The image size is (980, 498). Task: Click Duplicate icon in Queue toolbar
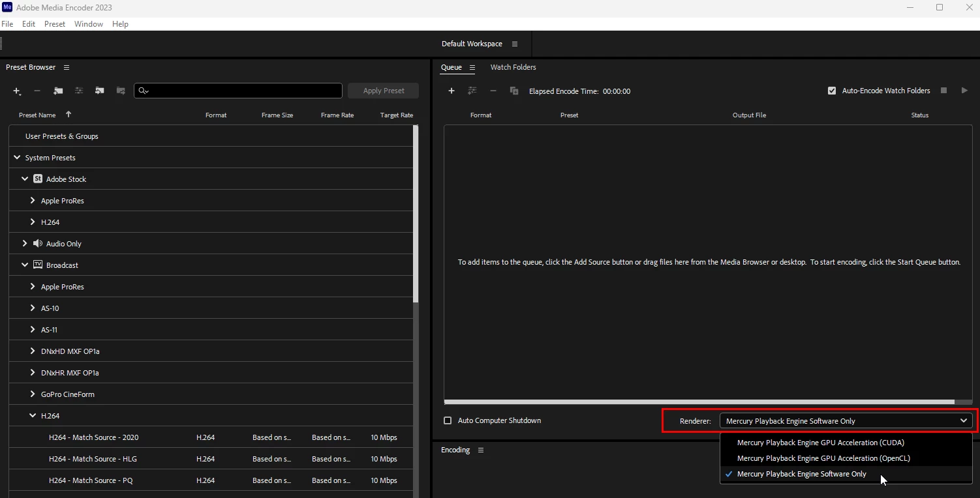pyautogui.click(x=513, y=91)
